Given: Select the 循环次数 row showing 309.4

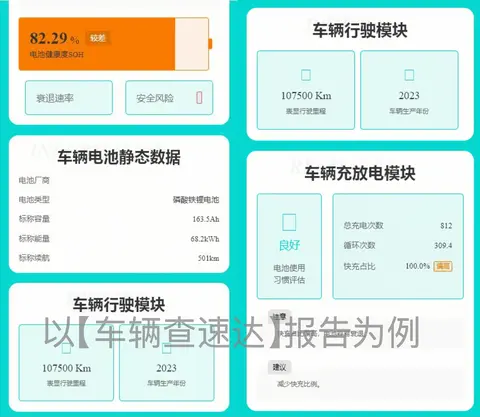Looking at the screenshot, I should click(398, 246).
